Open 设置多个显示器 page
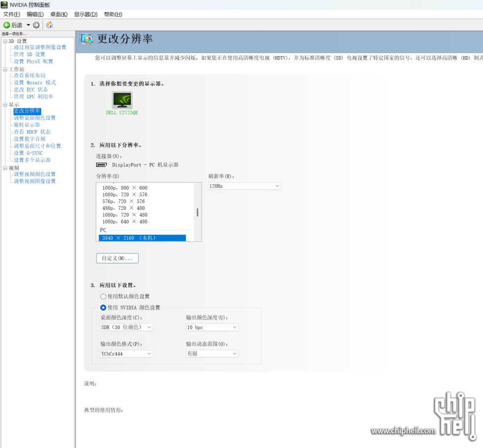The image size is (483, 448). coord(32,160)
